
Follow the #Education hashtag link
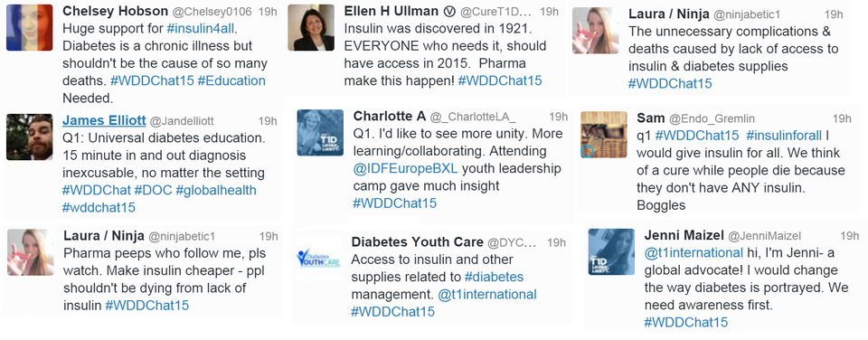click(231, 80)
